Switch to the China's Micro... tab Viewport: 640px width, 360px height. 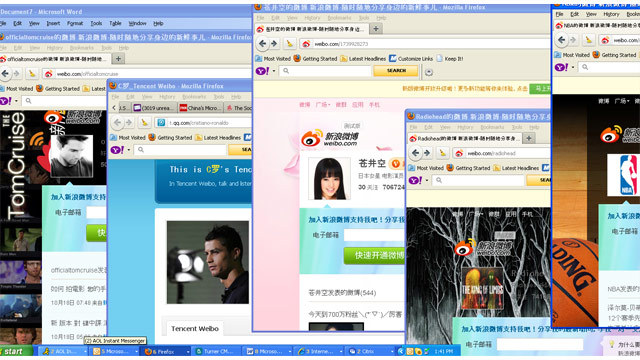200,108
